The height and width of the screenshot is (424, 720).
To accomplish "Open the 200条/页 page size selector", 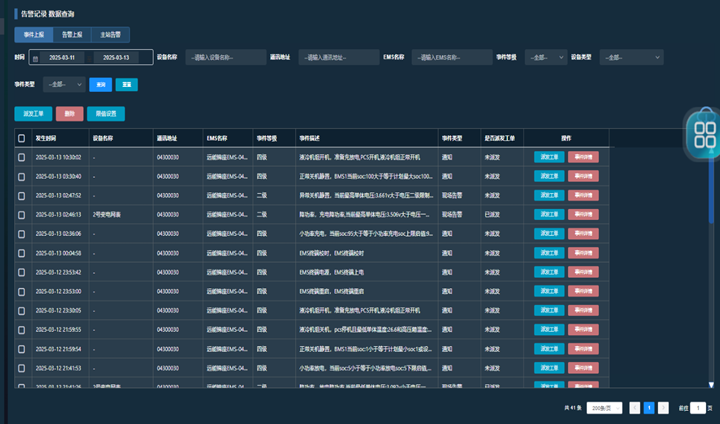I will 605,408.
